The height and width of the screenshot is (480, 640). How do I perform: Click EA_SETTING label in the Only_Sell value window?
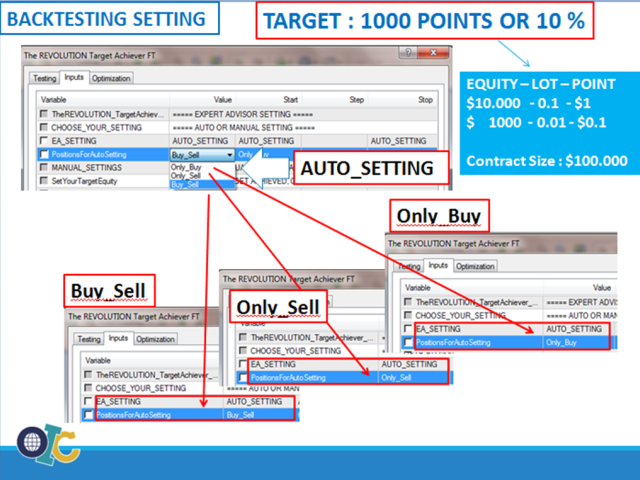tap(273, 364)
